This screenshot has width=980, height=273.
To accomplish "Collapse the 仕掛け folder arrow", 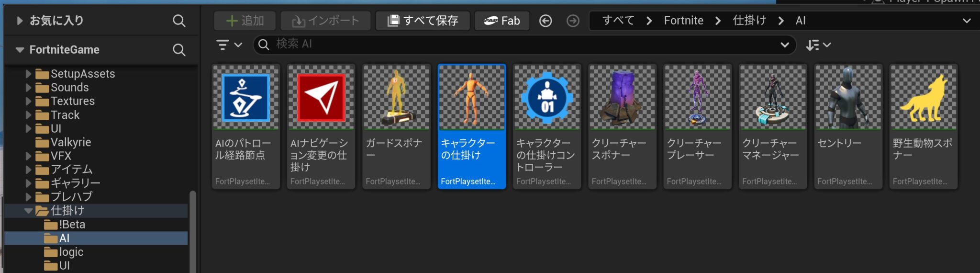I will (x=28, y=211).
